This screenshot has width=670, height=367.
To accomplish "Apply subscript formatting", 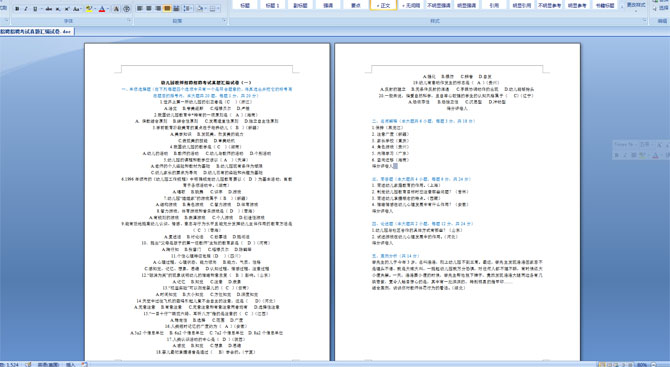I will coord(58,9).
